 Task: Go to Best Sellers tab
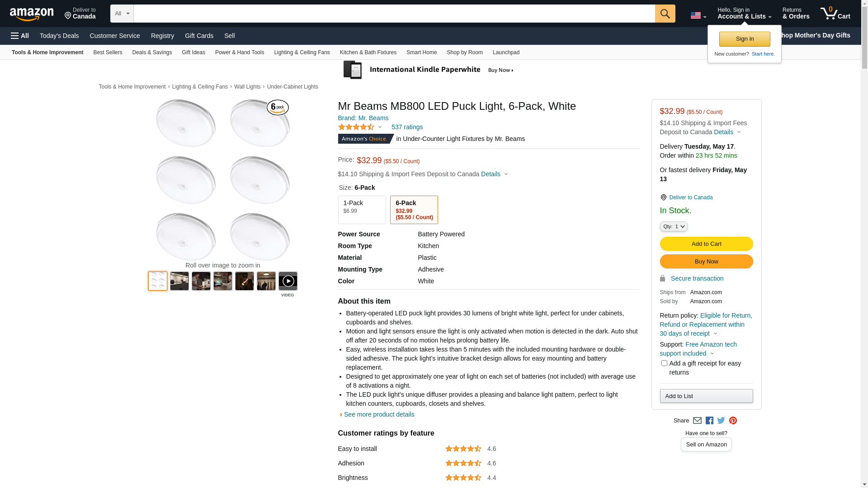point(108,52)
